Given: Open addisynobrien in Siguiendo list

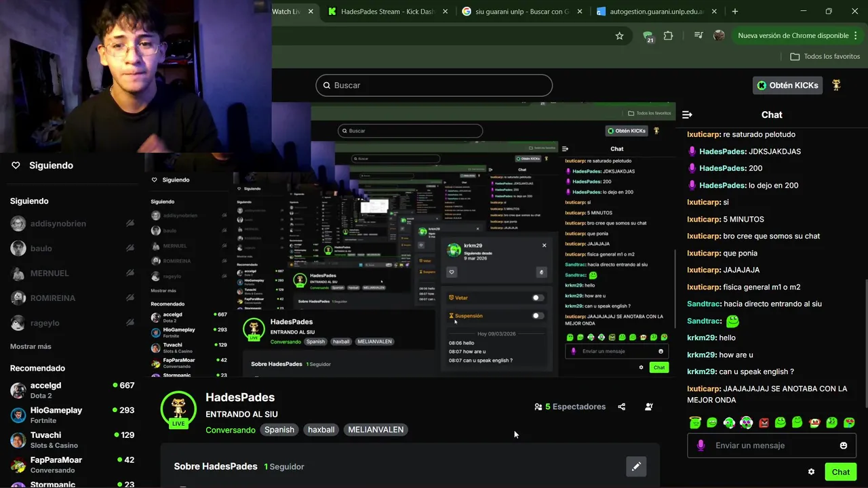Looking at the screenshot, I should point(72,224).
